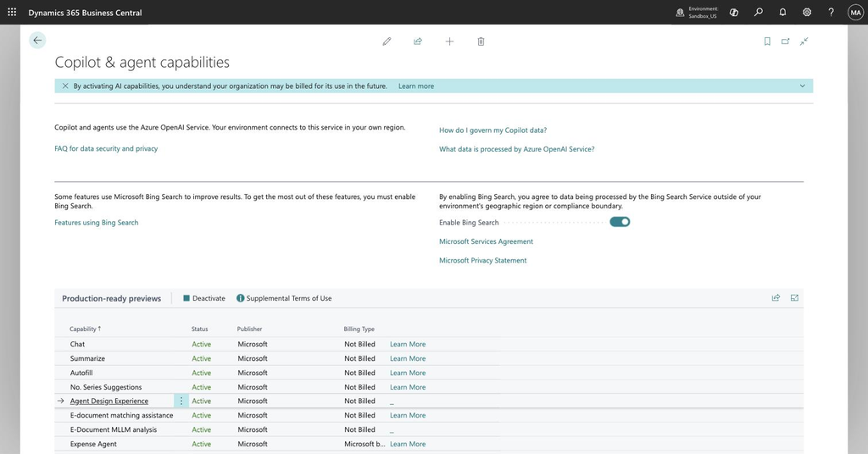Viewport: 868px width, 454px height.
Task: Select the Autofill capability
Action: [81, 373]
